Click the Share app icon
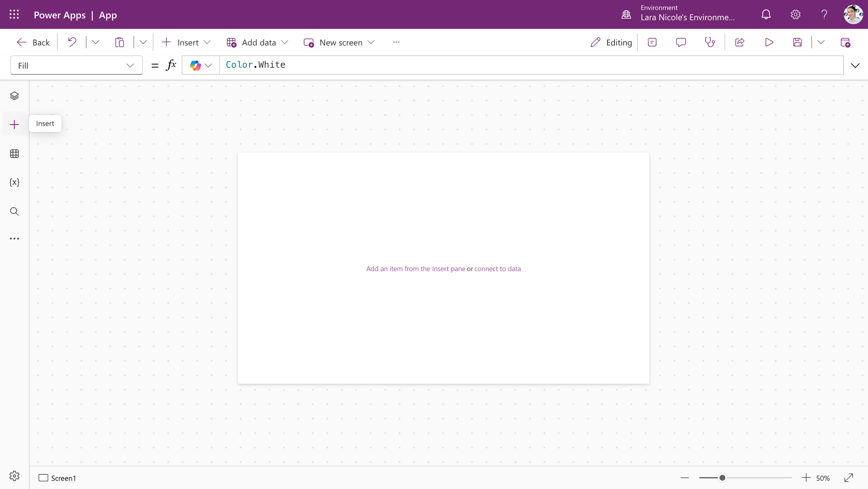The width and height of the screenshot is (868, 489). coord(739,42)
